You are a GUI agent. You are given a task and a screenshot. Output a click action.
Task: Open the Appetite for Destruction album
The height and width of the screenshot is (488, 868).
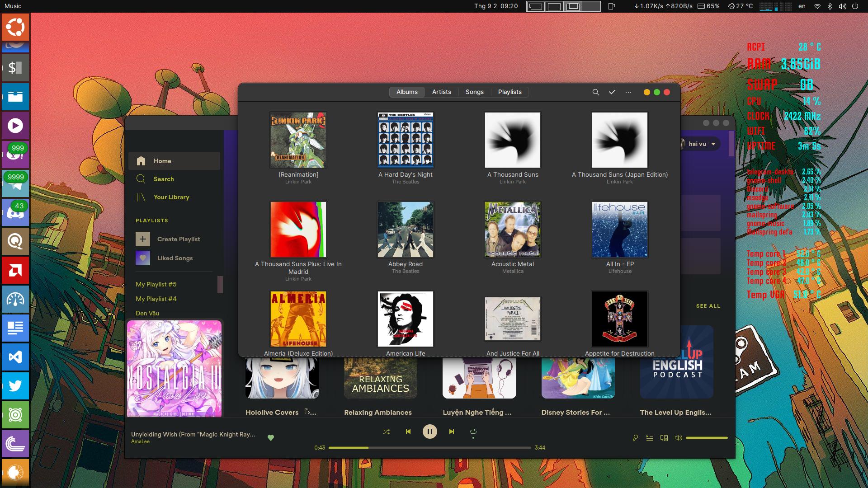point(620,319)
